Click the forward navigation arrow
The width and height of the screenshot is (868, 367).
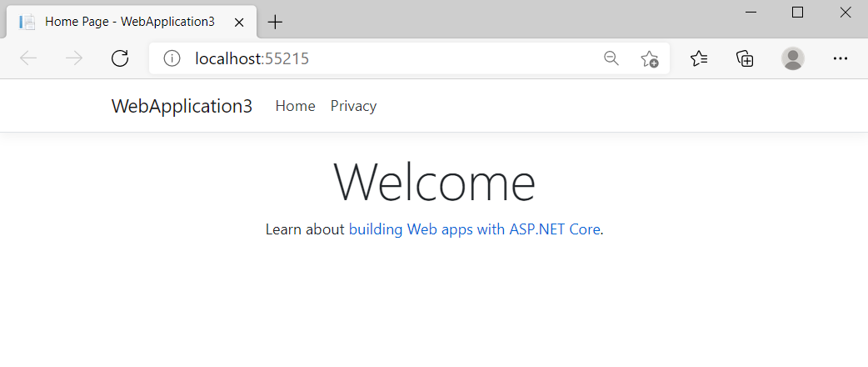(x=74, y=58)
